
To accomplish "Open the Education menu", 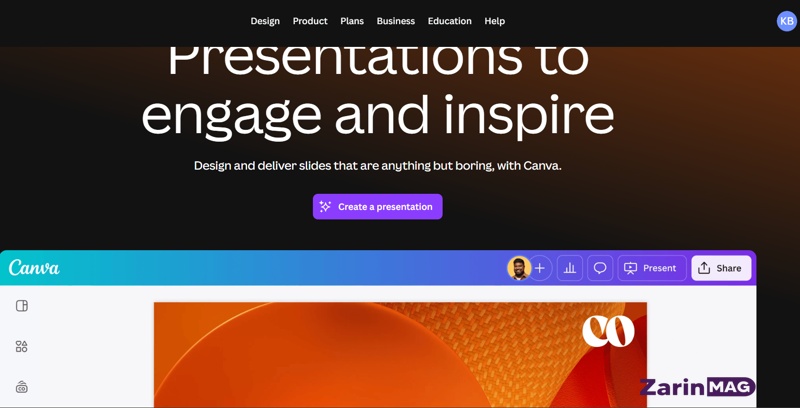I will (x=449, y=21).
